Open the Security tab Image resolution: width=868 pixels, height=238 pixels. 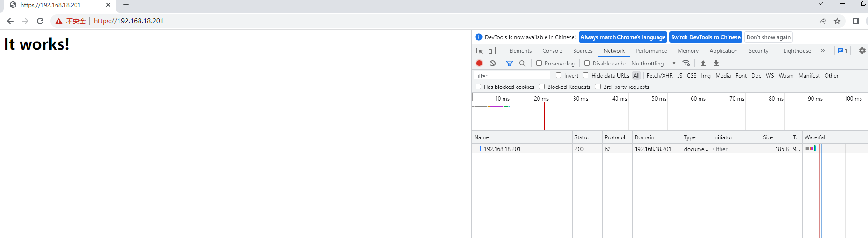758,51
